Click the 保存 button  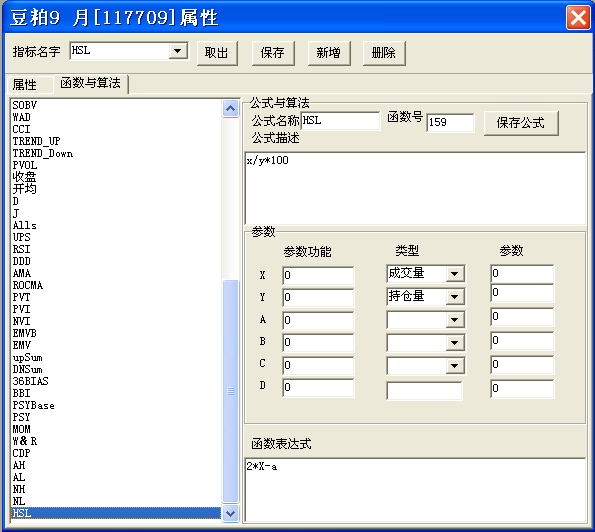coord(273,53)
